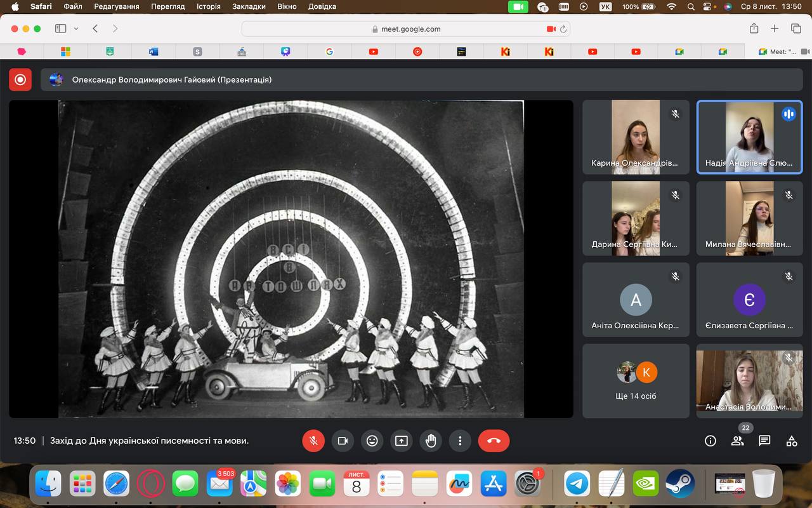Click the Safari share button
The height and width of the screenshot is (508, 812).
(x=754, y=29)
